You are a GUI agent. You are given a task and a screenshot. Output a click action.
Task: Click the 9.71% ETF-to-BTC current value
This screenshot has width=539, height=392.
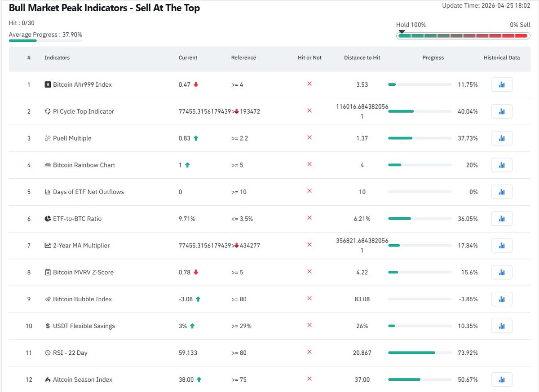coord(187,219)
